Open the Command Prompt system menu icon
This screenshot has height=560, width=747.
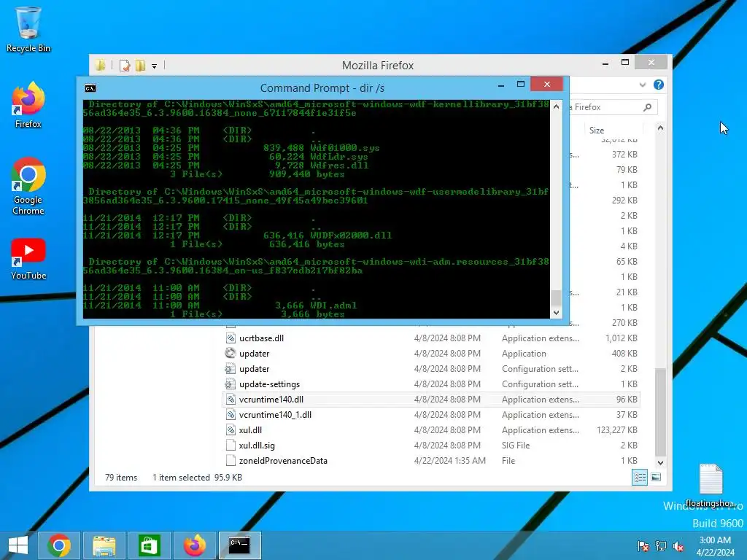point(90,88)
